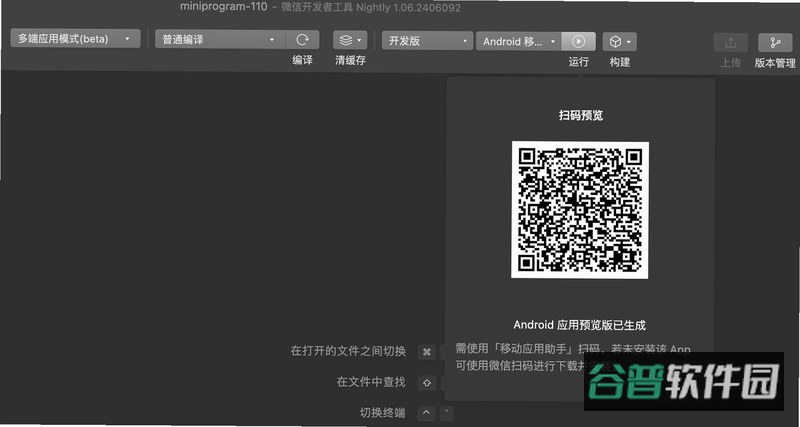This screenshot has width=800, height=427.
Task: Open the 多端应用模式(beta) mode dropdown
Action: [x=75, y=39]
